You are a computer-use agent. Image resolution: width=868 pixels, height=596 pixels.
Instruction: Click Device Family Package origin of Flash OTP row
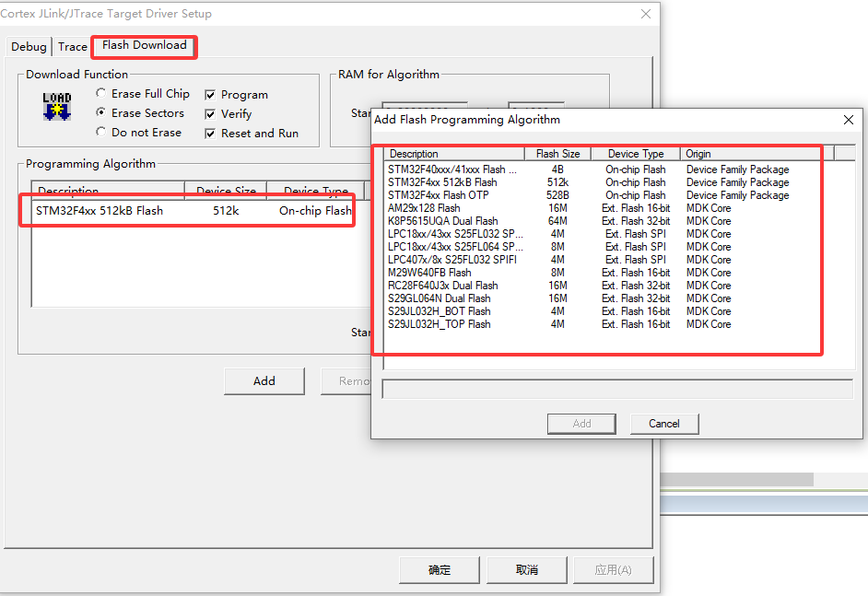738,194
